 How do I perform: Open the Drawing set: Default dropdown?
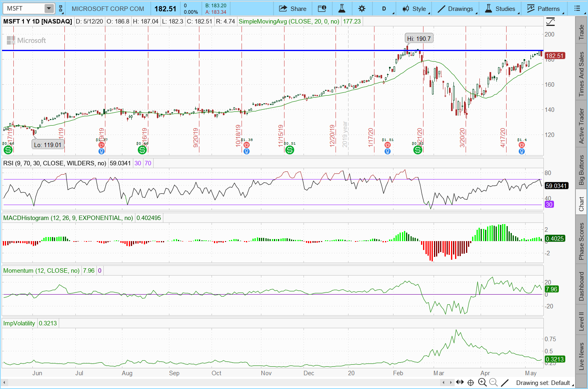click(545, 383)
